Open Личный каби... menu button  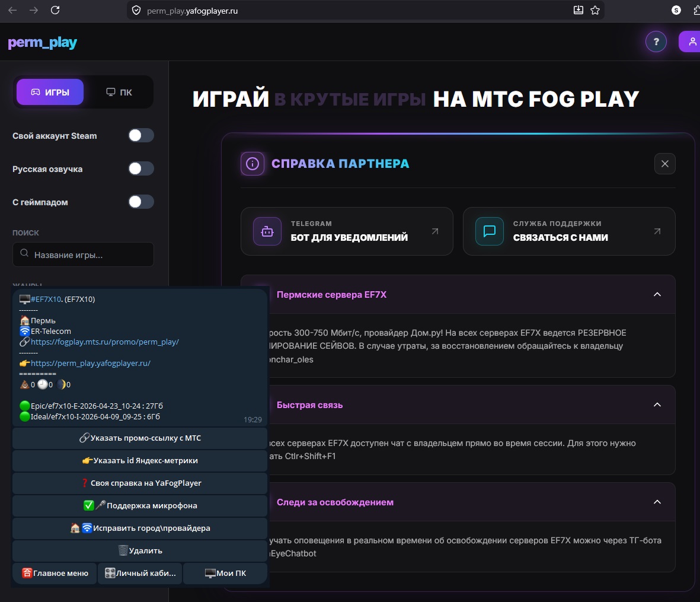click(x=140, y=573)
